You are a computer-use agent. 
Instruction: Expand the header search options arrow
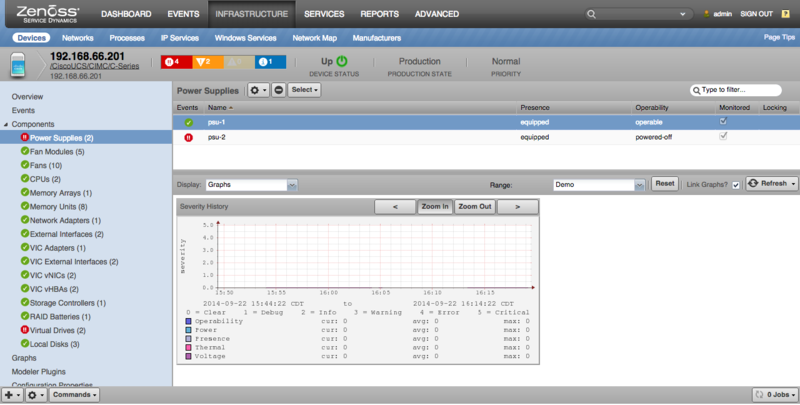[x=683, y=14]
